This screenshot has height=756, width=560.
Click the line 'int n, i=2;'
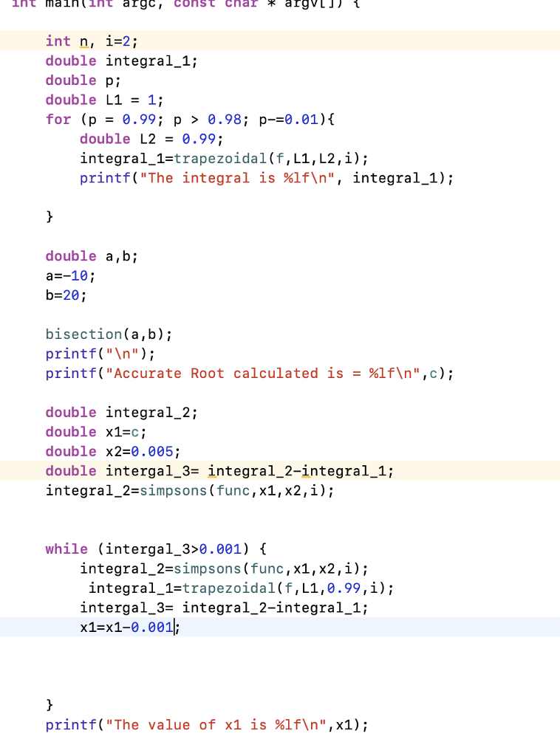click(92, 41)
